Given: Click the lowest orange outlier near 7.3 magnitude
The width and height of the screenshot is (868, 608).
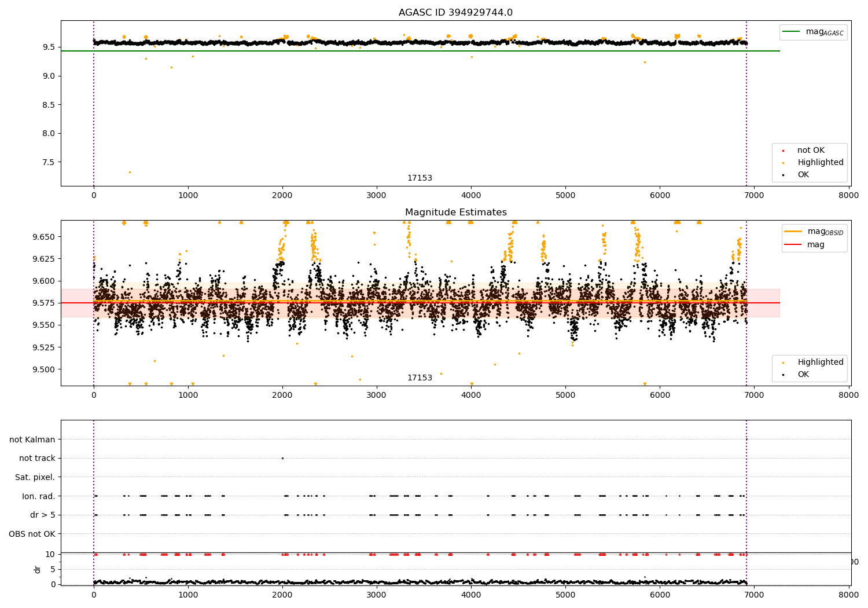Looking at the screenshot, I should (x=130, y=172).
